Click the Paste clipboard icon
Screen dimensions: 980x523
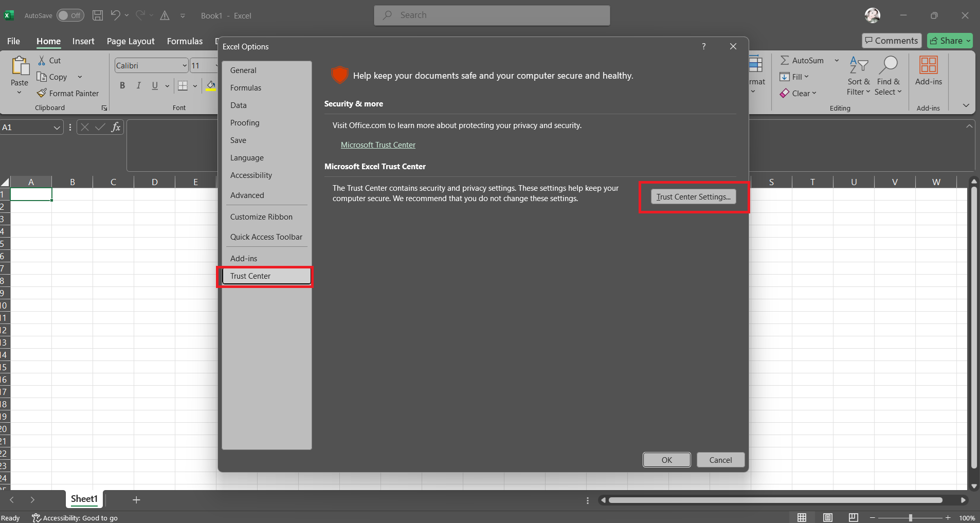[20, 66]
